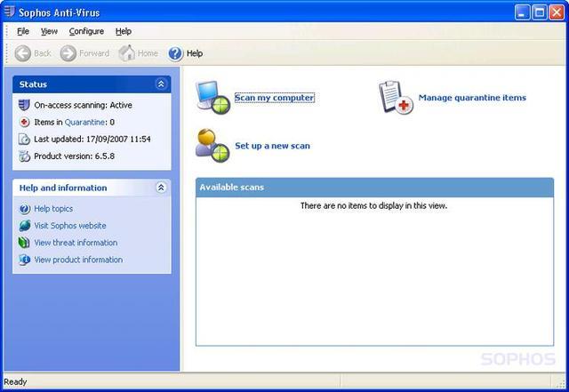
Task: Open the View product information link
Action: 78,260
